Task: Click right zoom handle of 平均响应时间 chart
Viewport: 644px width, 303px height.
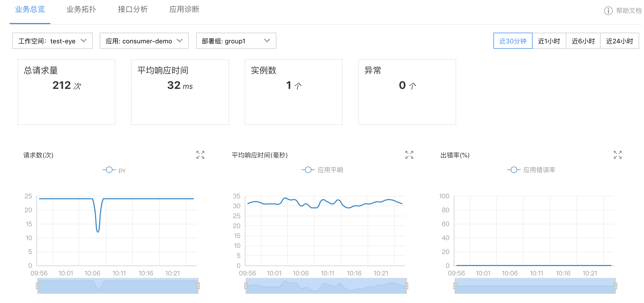Action: point(406,286)
